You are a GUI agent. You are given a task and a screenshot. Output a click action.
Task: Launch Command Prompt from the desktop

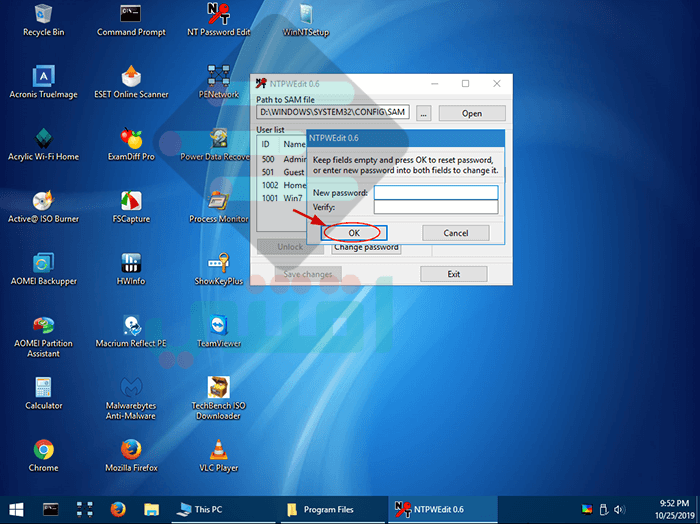pyautogui.click(x=131, y=21)
